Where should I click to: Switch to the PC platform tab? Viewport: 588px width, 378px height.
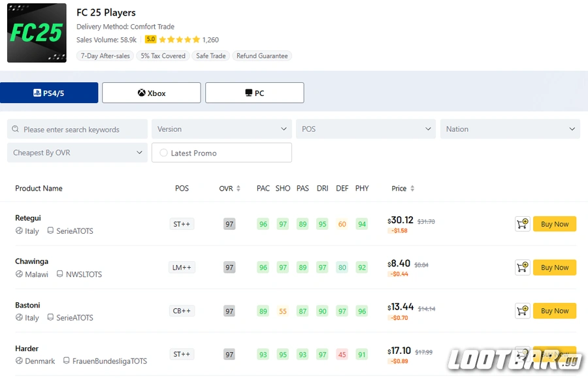[x=255, y=93]
